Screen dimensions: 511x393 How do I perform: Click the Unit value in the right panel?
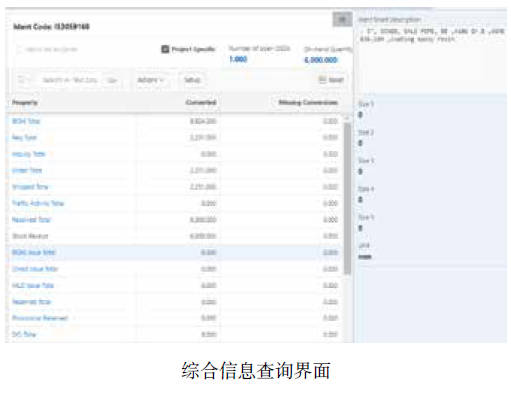coord(365,257)
